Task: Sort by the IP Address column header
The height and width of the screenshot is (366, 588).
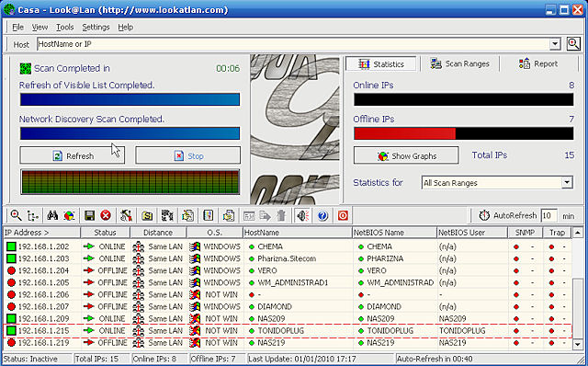Action: point(41,233)
